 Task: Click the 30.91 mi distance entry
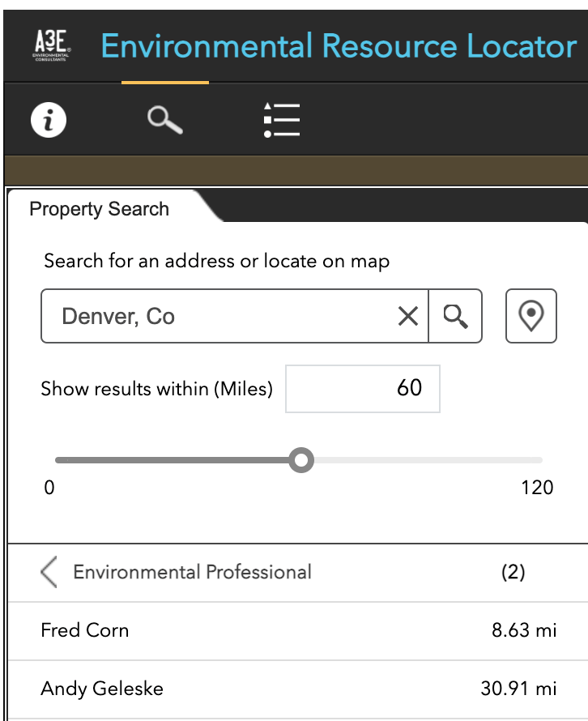point(518,689)
